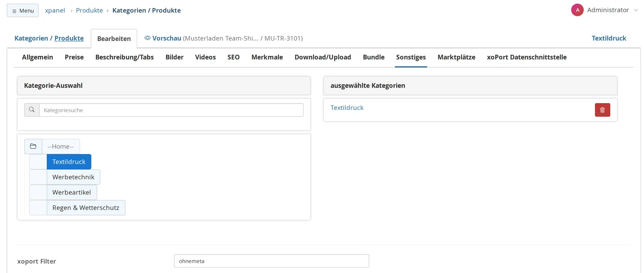Open the Kategorien link in tab bar
Image resolution: width=644 pixels, height=273 pixels.
(31, 38)
